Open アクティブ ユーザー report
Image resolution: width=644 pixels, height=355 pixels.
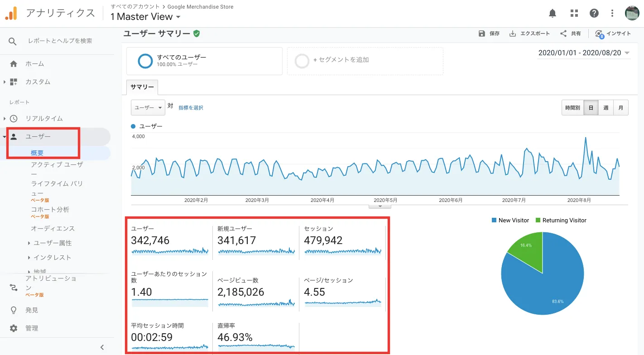click(57, 169)
